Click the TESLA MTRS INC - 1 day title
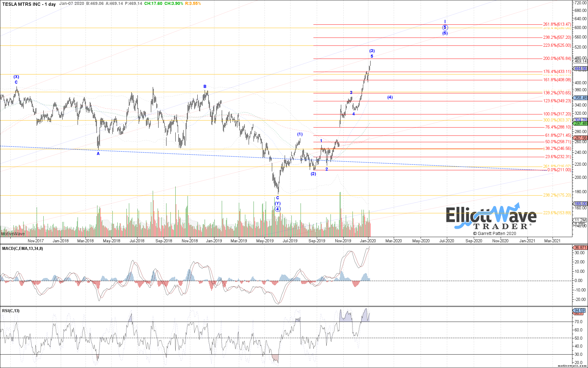The image size is (588, 368). pyautogui.click(x=29, y=4)
